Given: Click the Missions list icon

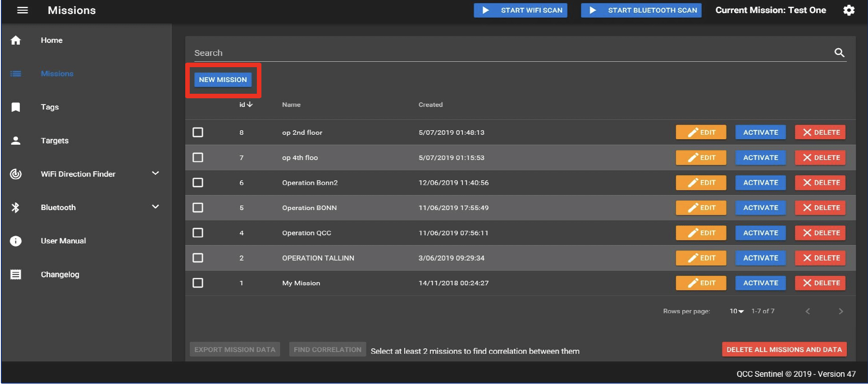Looking at the screenshot, I should pyautogui.click(x=16, y=73).
